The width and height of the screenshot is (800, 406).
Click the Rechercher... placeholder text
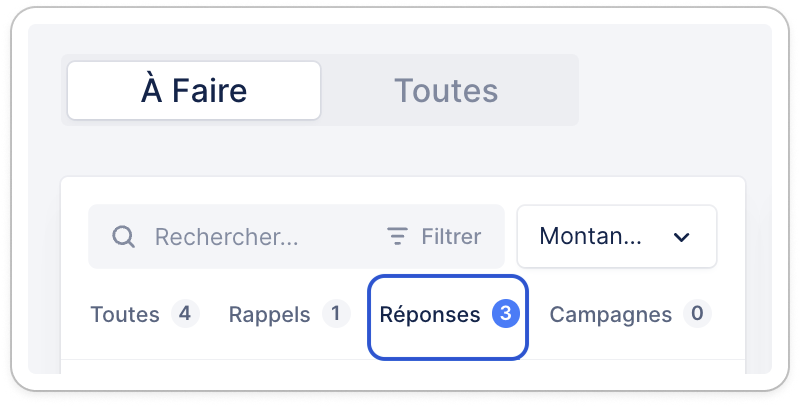click(227, 237)
